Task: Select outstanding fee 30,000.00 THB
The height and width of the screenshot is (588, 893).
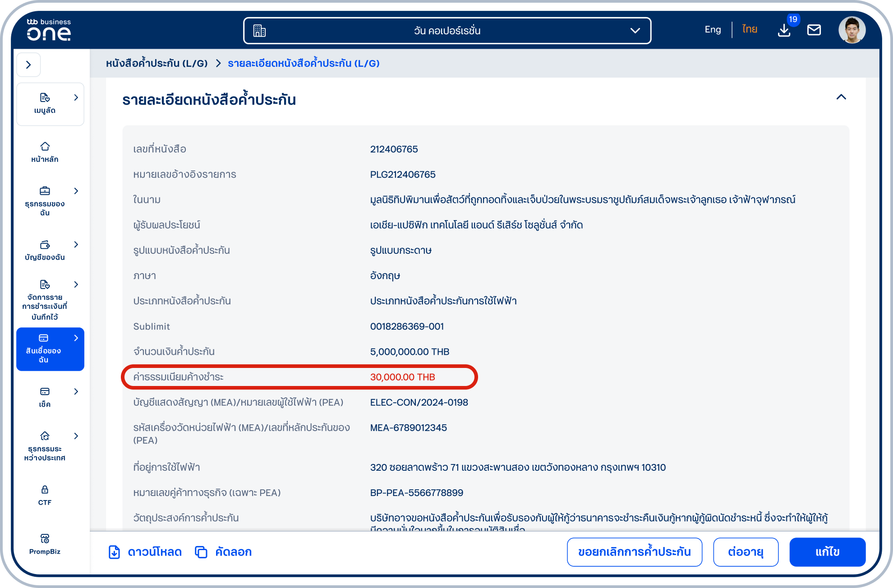Action: [402, 377]
